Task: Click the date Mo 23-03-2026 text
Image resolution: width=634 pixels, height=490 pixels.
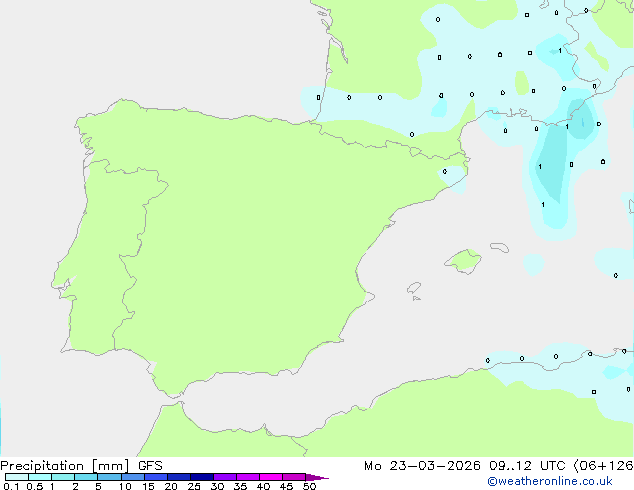Action: pyautogui.click(x=422, y=466)
